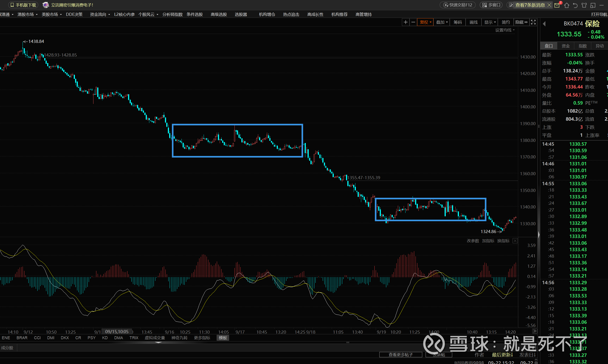
Task: Open the skin theme shirt icon
Action: 584,5
